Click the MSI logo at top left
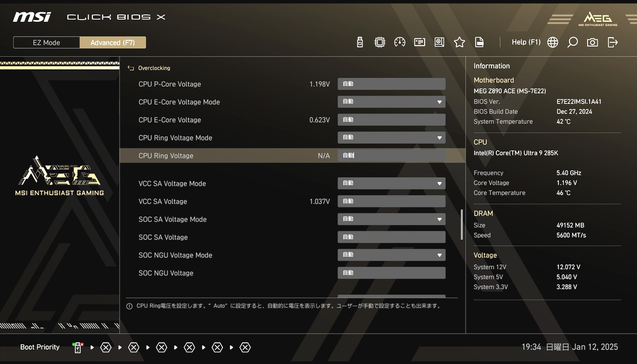Viewport: 637px width, 364px height. pos(32,16)
